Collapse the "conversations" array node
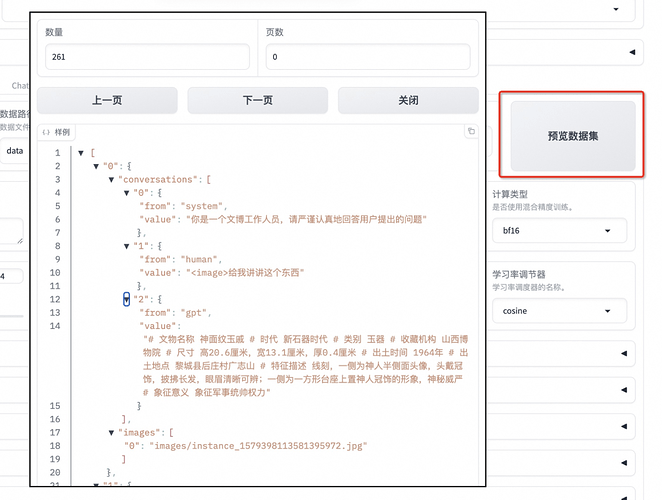The width and height of the screenshot is (662, 500). 111,179
